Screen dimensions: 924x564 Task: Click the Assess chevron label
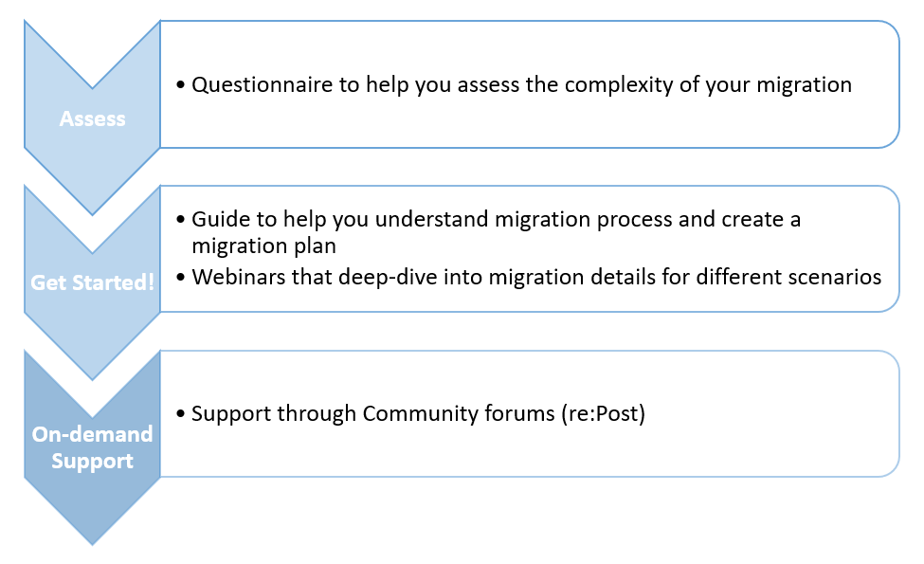92,118
